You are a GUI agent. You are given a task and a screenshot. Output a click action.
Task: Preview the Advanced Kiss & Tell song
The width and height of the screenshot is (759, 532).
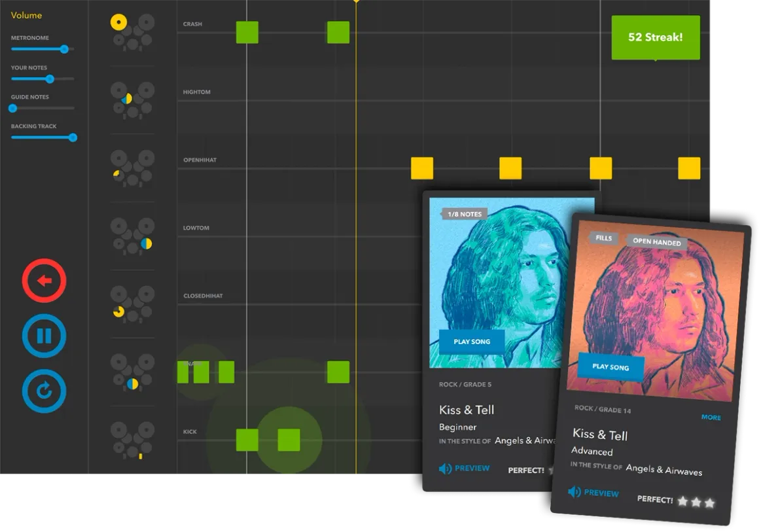[x=593, y=492]
